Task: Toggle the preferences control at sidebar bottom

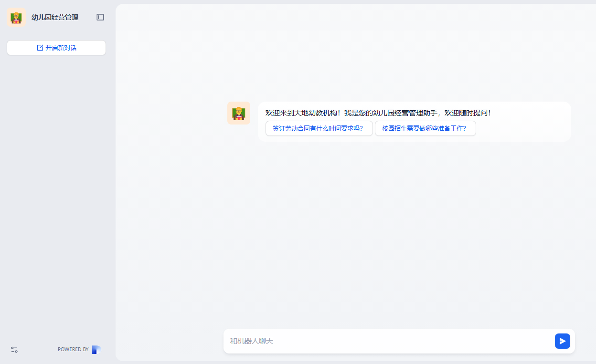Action: 14,349
